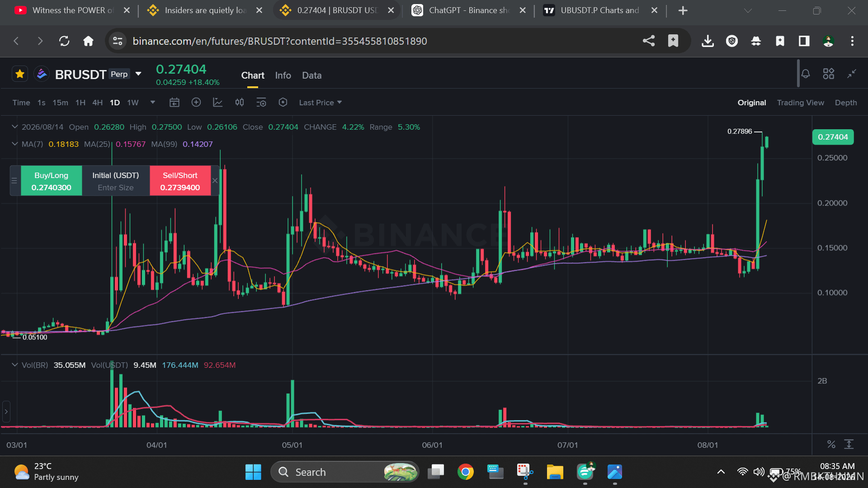Open the chart layout grid icon

coord(829,74)
